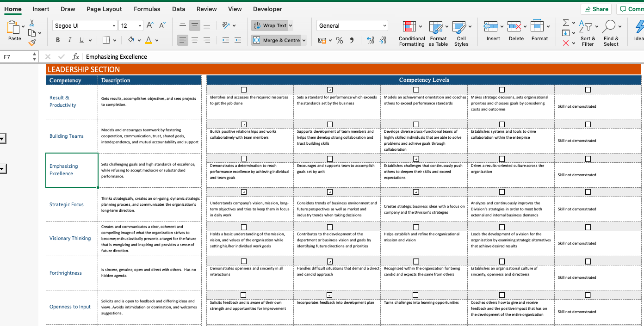This screenshot has width=644, height=326.
Task: Untick Strategic Focus 'Understands company's vision' checkbox
Action: 244,191
